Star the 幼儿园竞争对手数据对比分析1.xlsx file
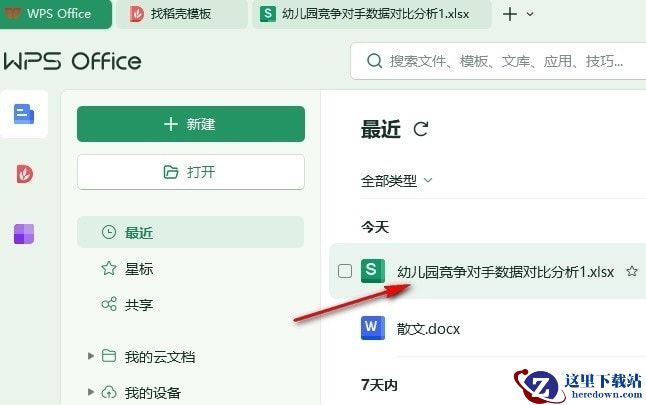The width and height of the screenshot is (646, 405). [632, 271]
